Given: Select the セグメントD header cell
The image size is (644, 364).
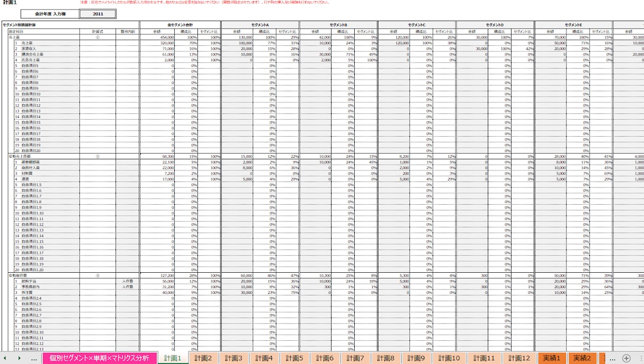Looking at the screenshot, I should tap(495, 25).
